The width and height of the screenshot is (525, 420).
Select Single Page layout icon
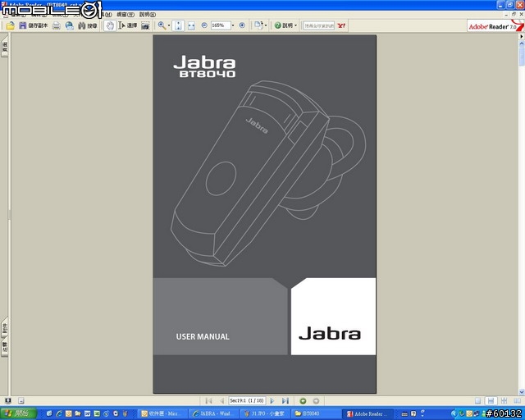[477, 401]
